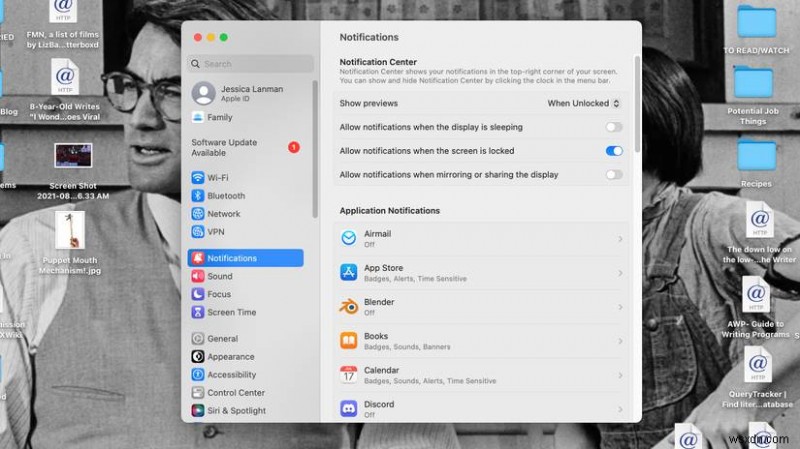The height and width of the screenshot is (449, 800).
Task: Click the App Store app icon
Action: pos(349,272)
